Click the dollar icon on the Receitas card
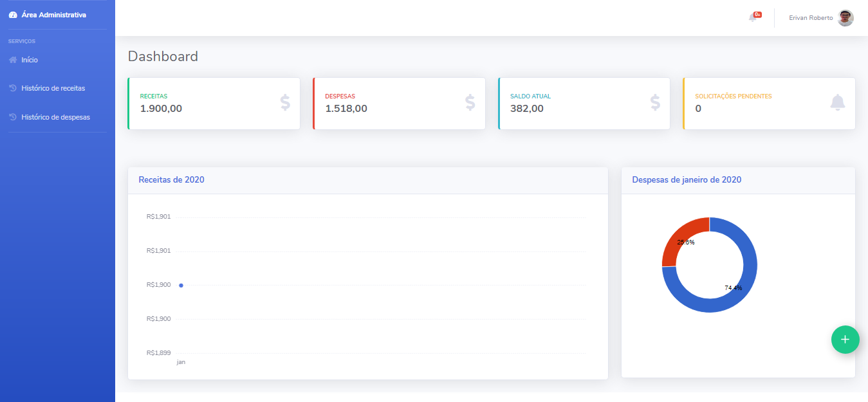Screen dimensions: 868x402 [x=285, y=102]
